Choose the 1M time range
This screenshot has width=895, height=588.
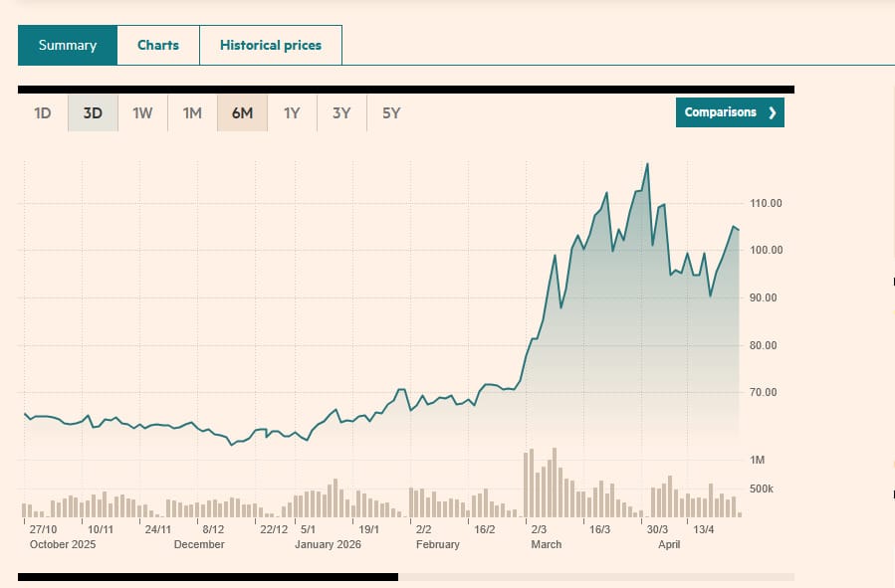pos(192,113)
